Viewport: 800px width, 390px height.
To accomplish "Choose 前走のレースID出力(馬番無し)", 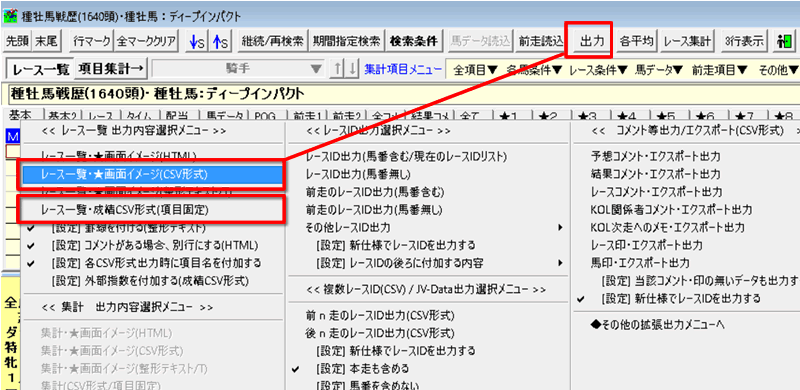I will pos(373,209).
